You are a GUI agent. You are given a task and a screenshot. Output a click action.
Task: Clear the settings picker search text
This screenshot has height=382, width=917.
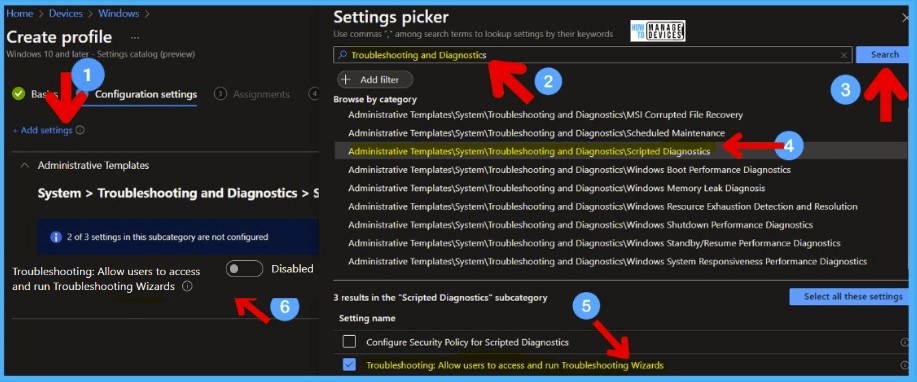(x=843, y=55)
